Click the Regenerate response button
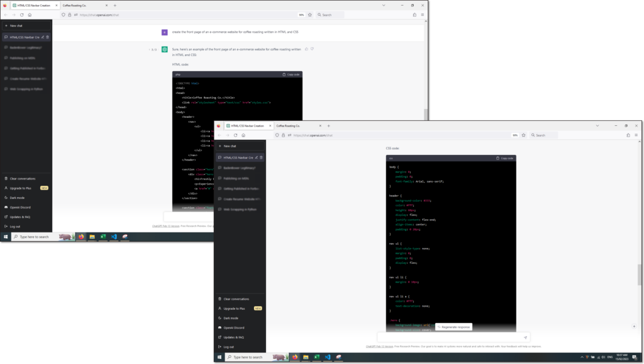Screen dimensions: 644x364 (x=453, y=327)
